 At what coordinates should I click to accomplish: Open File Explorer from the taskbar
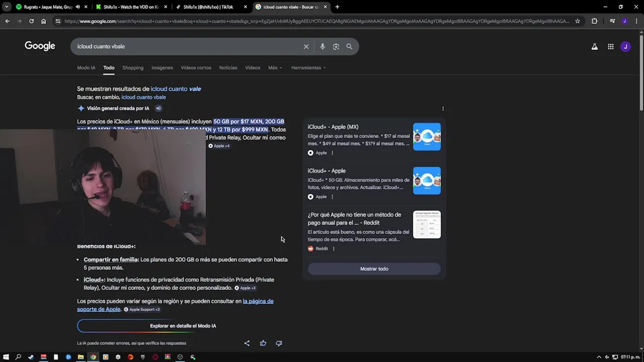tap(80, 357)
